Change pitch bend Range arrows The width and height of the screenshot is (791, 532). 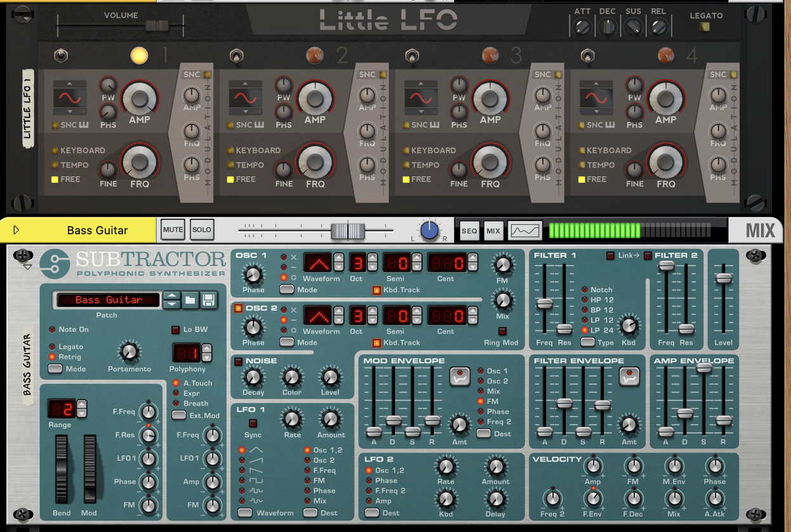81,409
